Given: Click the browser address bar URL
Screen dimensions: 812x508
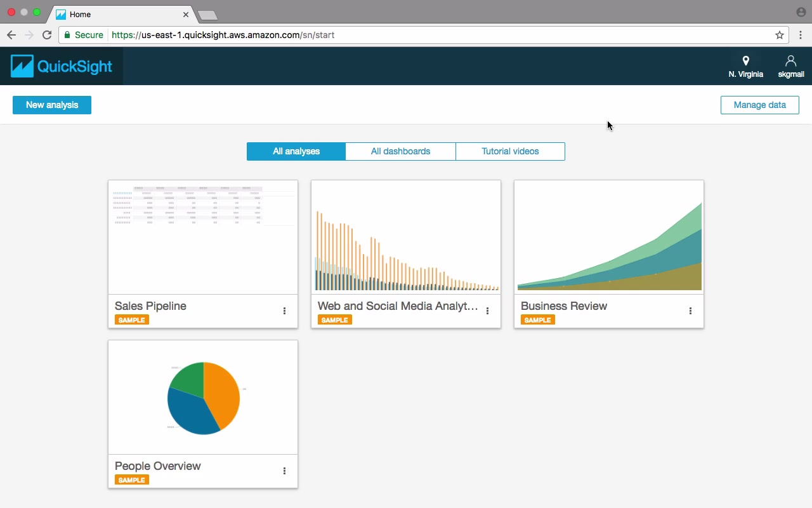Looking at the screenshot, I should 223,35.
